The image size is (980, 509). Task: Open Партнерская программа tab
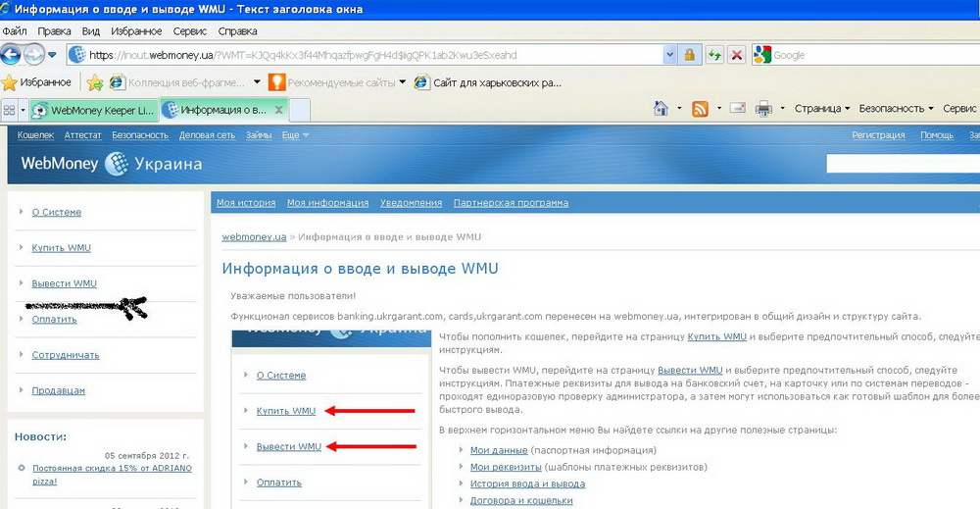pos(511,203)
